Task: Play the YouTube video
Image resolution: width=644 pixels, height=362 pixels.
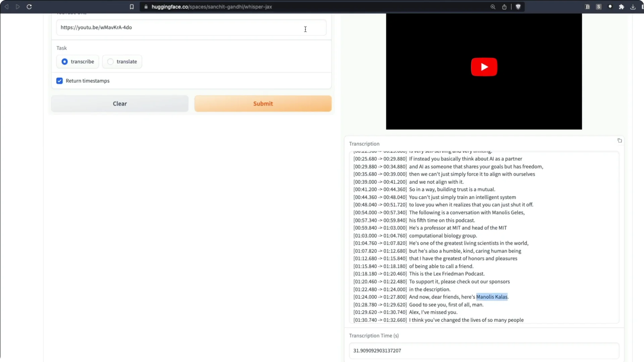Action: [484, 67]
